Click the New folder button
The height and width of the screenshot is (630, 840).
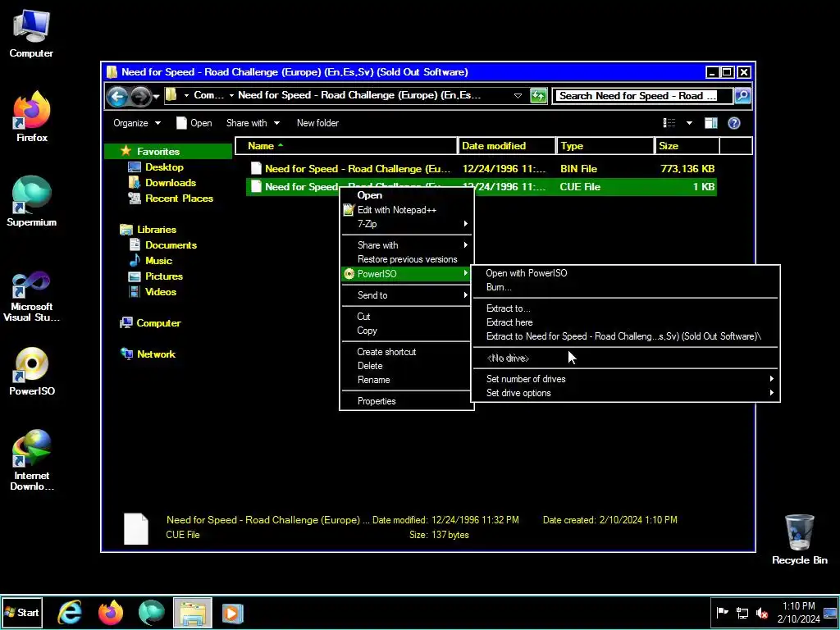(x=317, y=123)
